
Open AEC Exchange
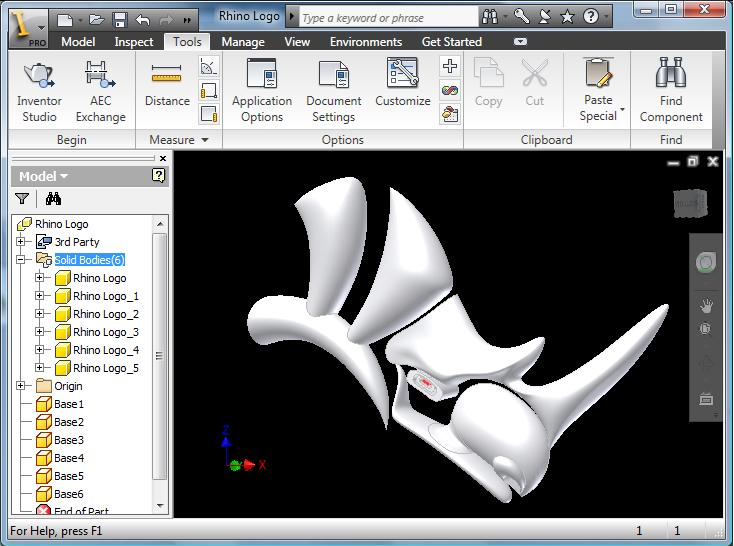tap(100, 92)
